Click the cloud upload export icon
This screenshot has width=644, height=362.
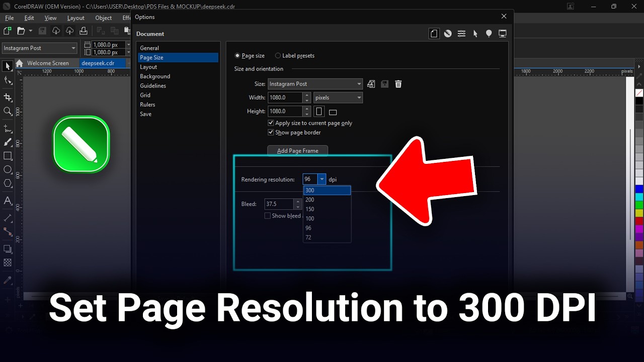coord(70,31)
